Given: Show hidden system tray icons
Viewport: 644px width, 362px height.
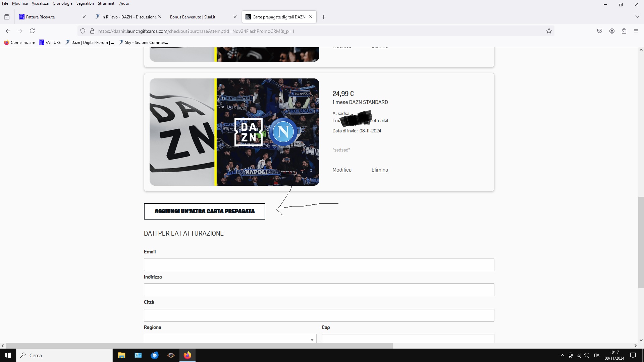Looking at the screenshot, I should point(562,355).
